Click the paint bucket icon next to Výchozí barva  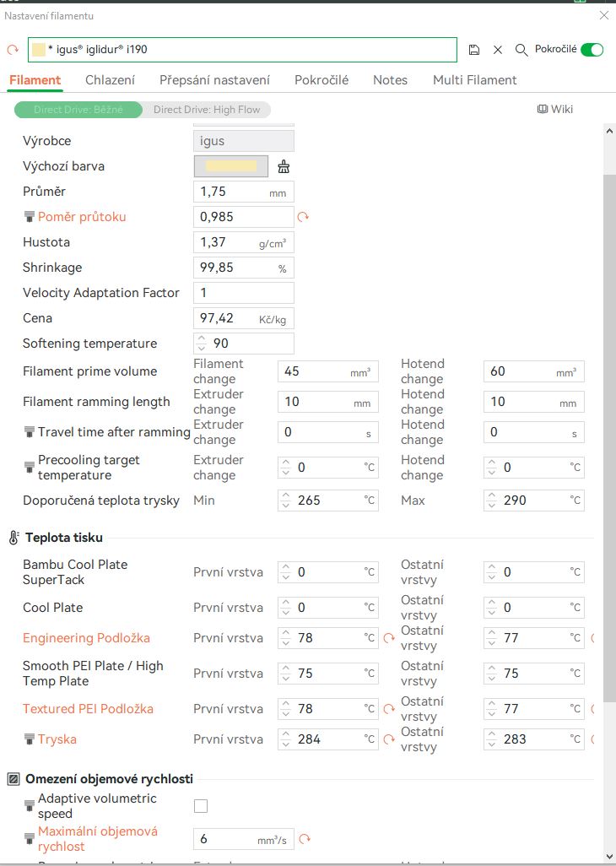[x=284, y=166]
